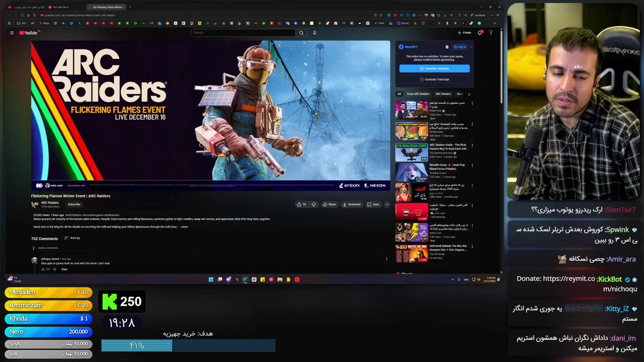This screenshot has height=362, width=644.
Task: Open options menu for Rogue_Speed comment
Action: click(x=386, y=259)
